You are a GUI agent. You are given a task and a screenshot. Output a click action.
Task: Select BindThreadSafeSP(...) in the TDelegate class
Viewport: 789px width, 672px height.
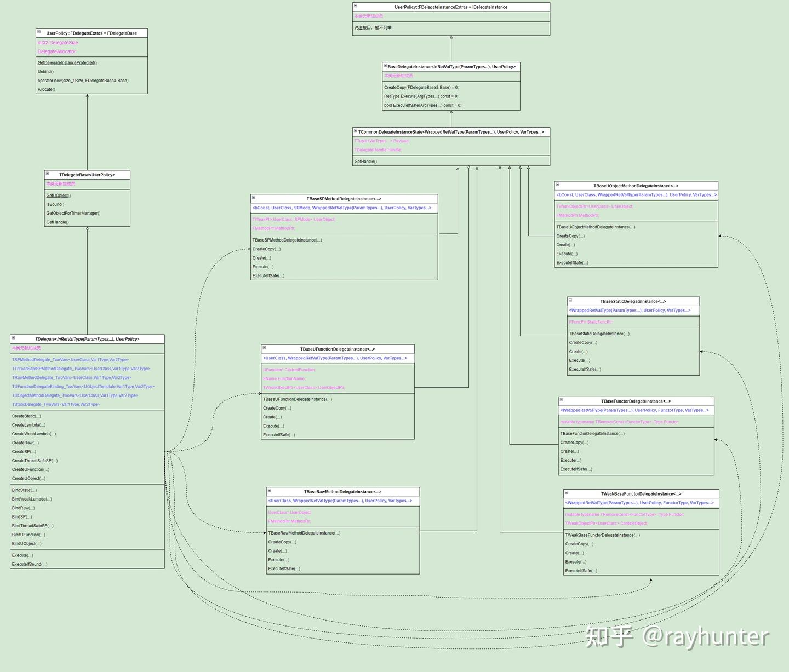pos(33,526)
